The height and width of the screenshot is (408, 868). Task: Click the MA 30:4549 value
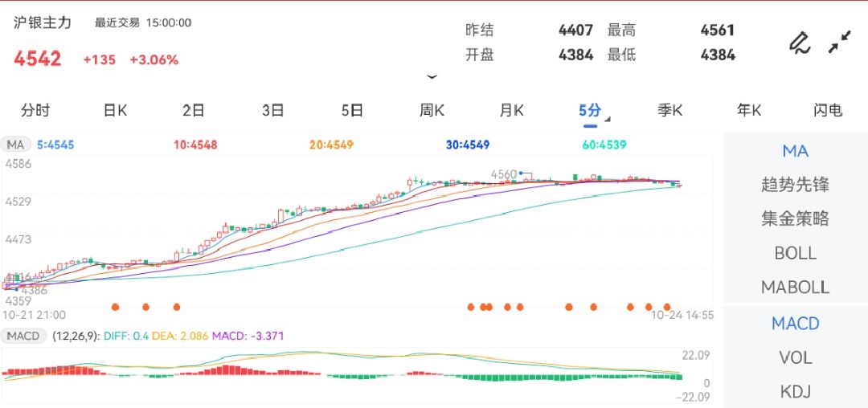(468, 145)
